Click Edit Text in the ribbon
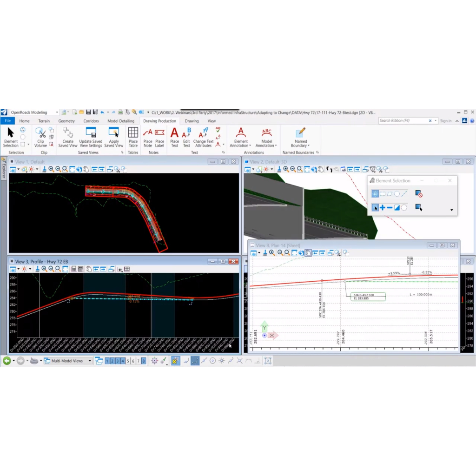This screenshot has height=476, width=476. 186,137
